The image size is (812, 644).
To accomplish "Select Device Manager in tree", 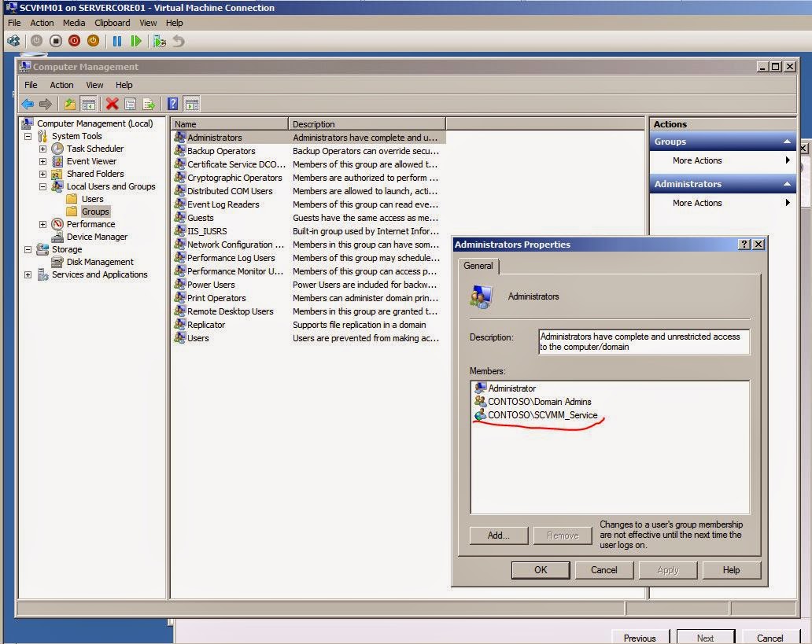I will pyautogui.click(x=97, y=237).
